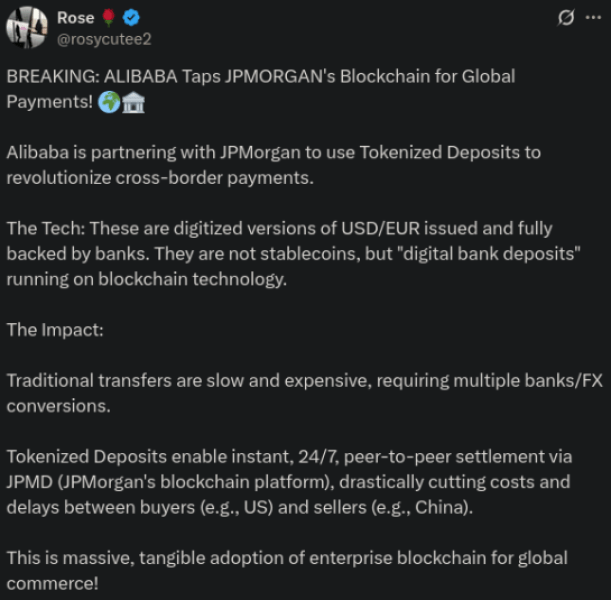Click the bank building emoji
Viewport: 611px width, 600px height.
tap(133, 103)
